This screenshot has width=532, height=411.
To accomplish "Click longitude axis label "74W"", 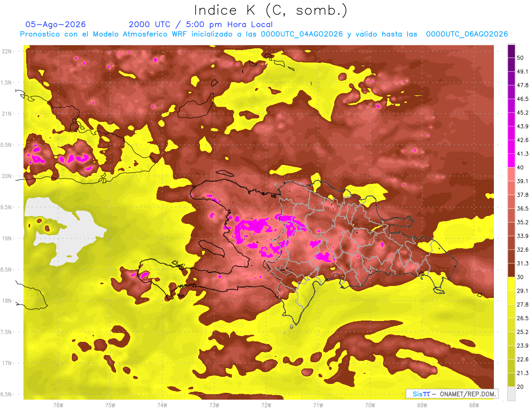I will coord(162,405).
